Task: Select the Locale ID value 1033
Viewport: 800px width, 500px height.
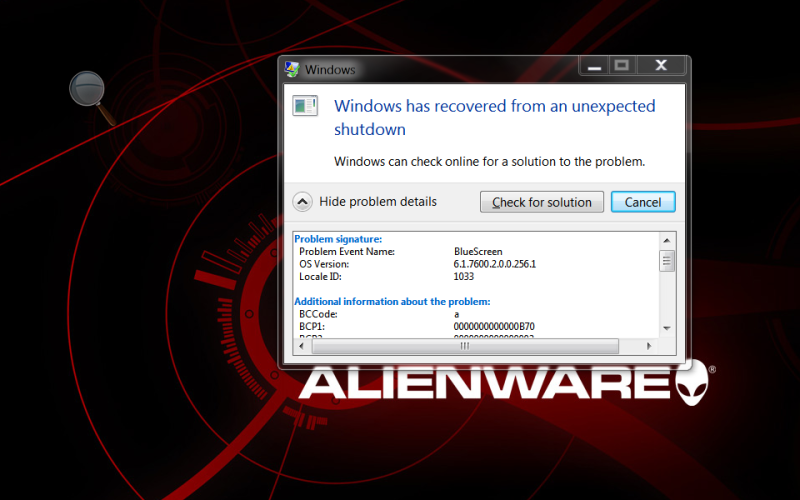Action: tap(463, 277)
